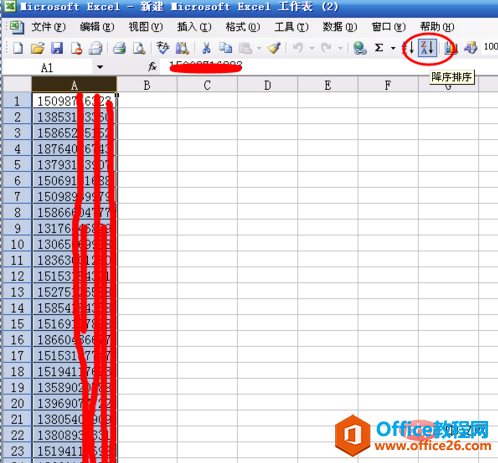Viewport: 498px width, 463px height.
Task: Select row 15 header
Action: [17, 324]
